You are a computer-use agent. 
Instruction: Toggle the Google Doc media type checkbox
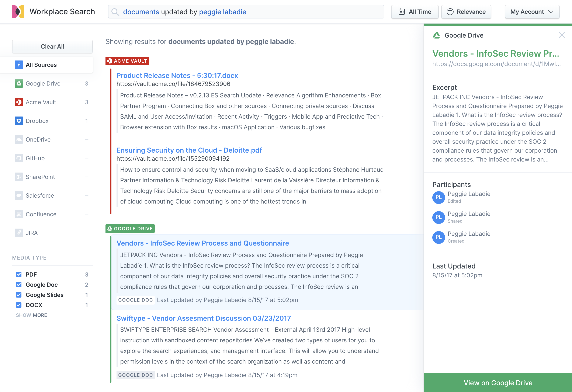(19, 284)
